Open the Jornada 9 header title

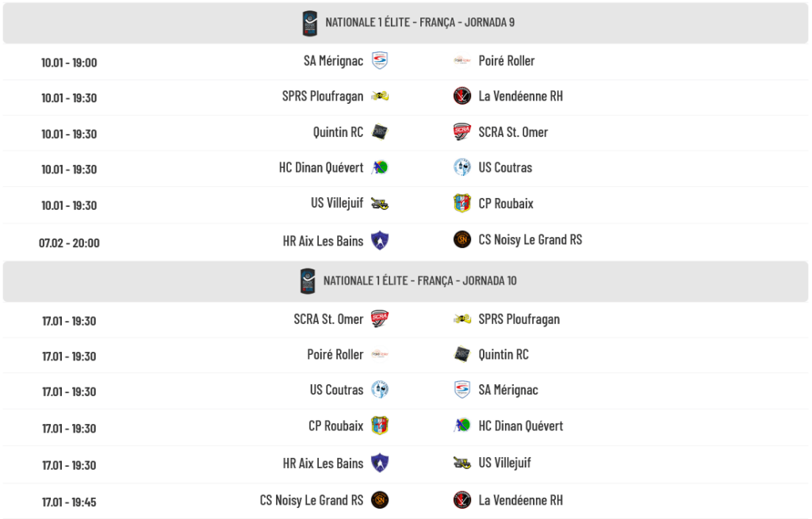(x=419, y=22)
